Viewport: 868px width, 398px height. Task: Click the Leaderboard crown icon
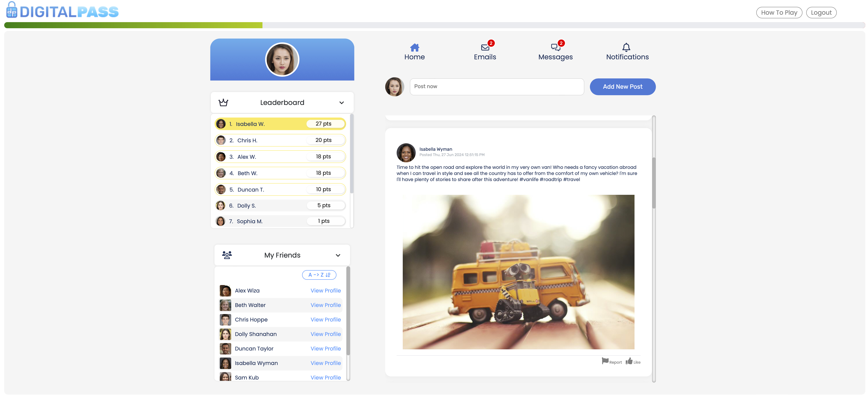(x=223, y=102)
